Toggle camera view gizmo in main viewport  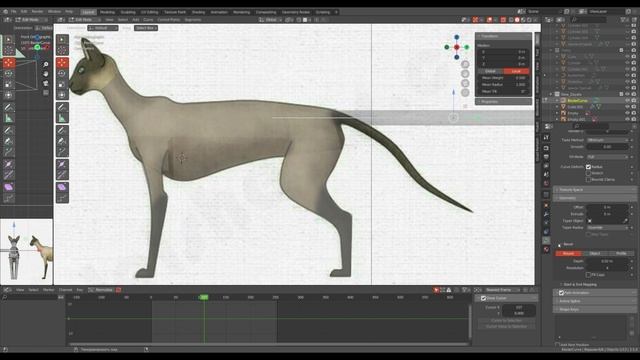[465, 83]
